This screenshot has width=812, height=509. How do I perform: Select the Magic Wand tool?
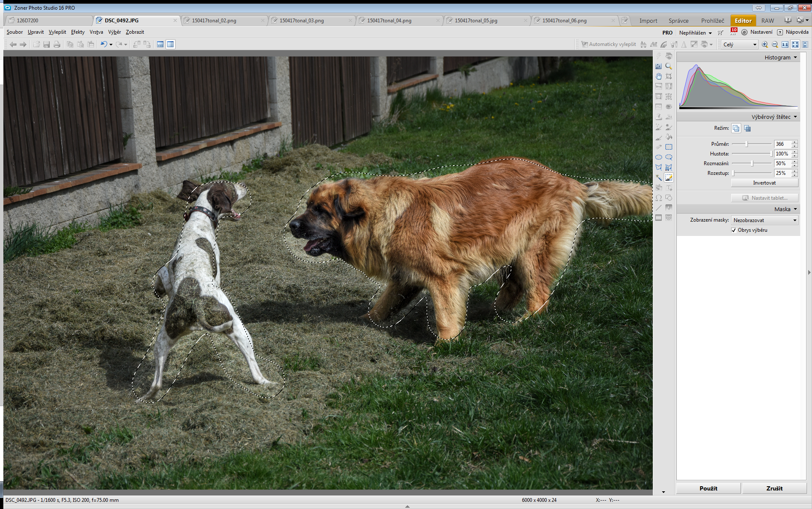point(659,177)
